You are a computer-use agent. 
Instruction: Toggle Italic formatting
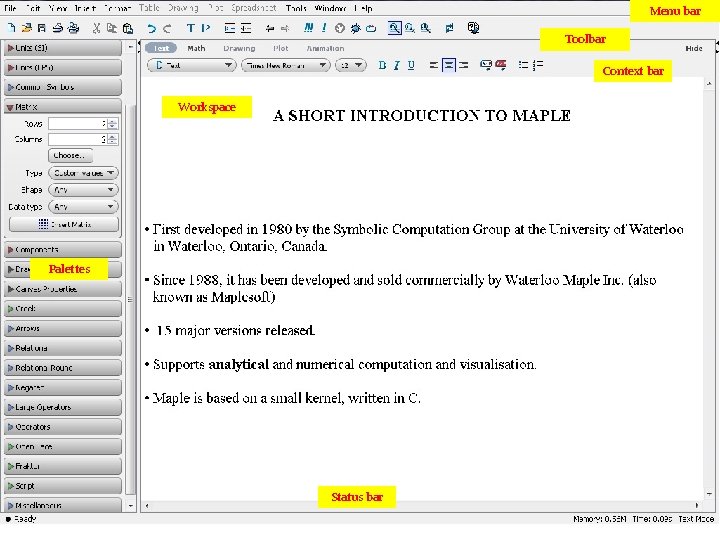(x=397, y=65)
